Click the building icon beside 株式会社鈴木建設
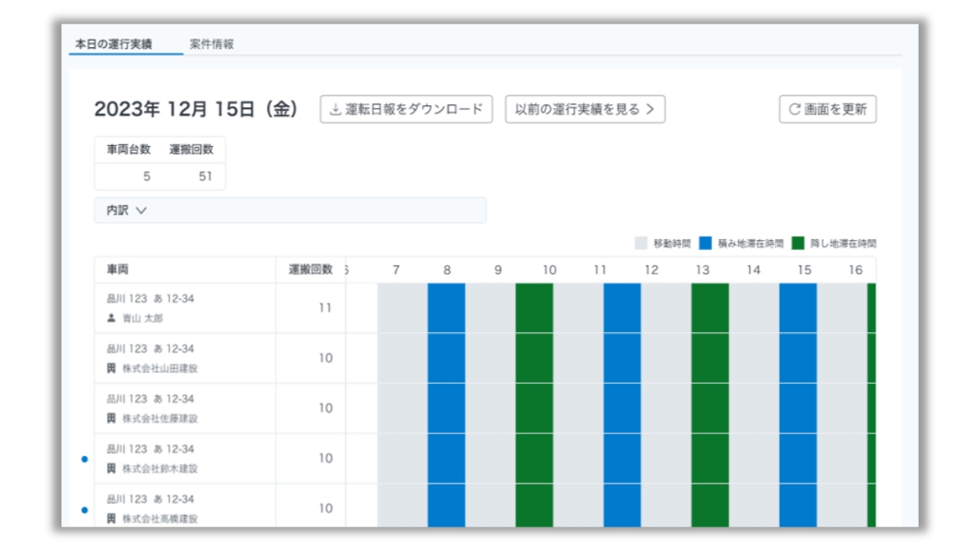980x551 pixels. (112, 469)
